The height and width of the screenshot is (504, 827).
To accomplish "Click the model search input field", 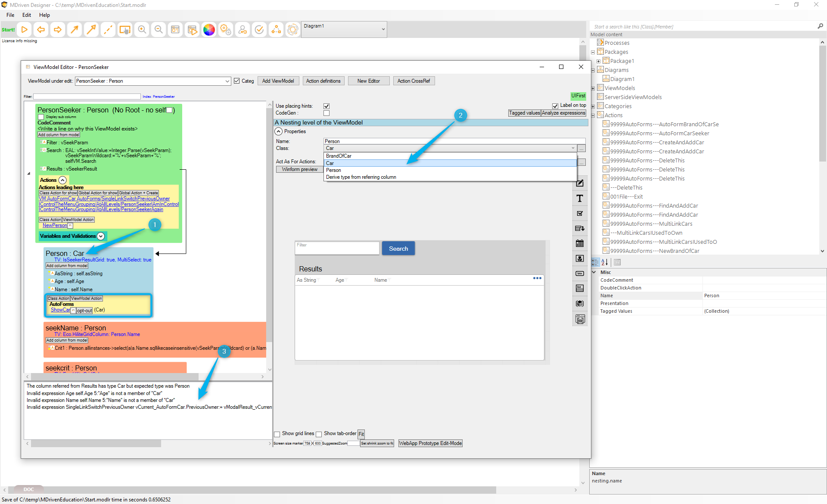I will (x=702, y=27).
